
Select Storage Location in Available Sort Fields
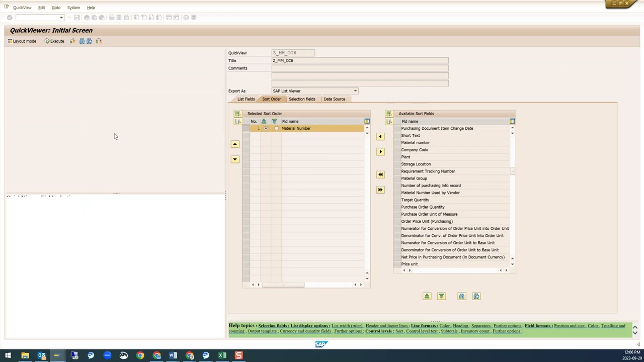click(416, 164)
